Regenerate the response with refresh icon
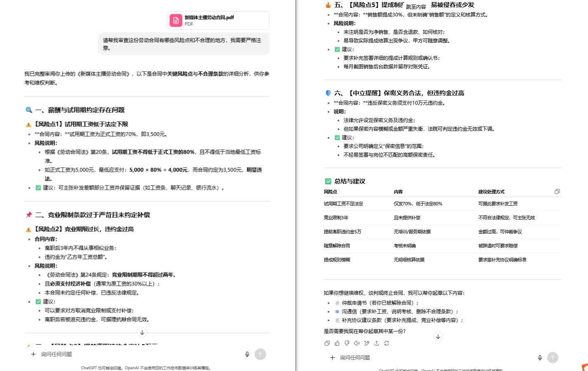588x371 pixels. (386, 343)
